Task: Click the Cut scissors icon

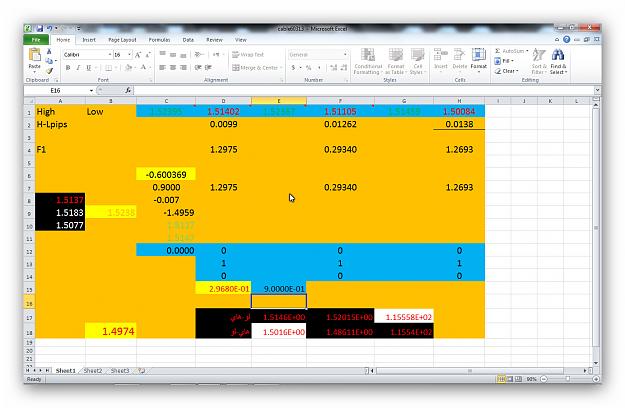Action: pyautogui.click(x=49, y=51)
